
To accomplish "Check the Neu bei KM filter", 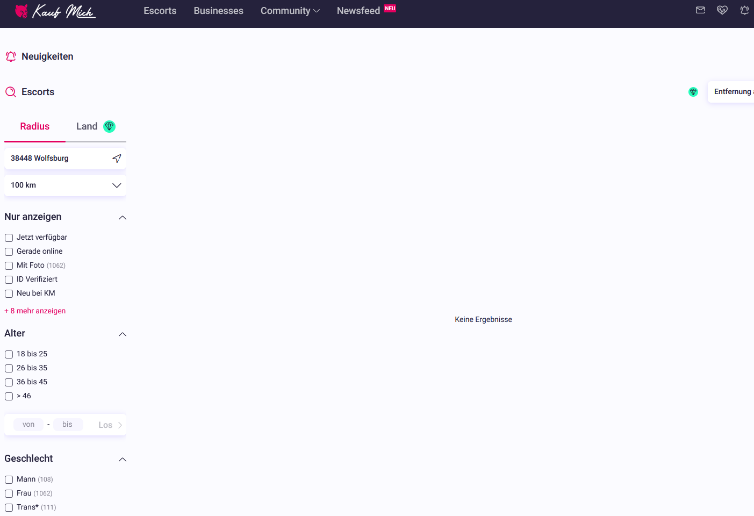I will click(9, 293).
